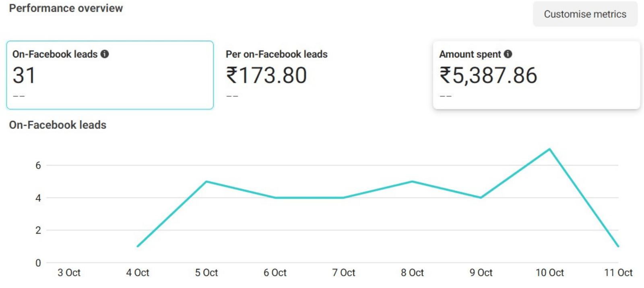644x288 pixels.
Task: Click the On-Facebook leads chart title
Action: click(58, 125)
